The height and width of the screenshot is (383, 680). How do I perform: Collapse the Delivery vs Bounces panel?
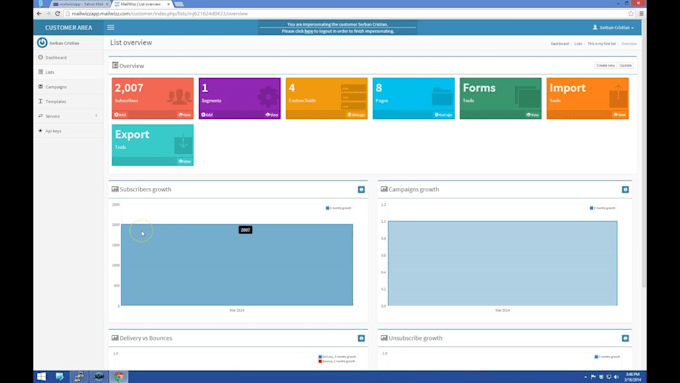pos(361,338)
